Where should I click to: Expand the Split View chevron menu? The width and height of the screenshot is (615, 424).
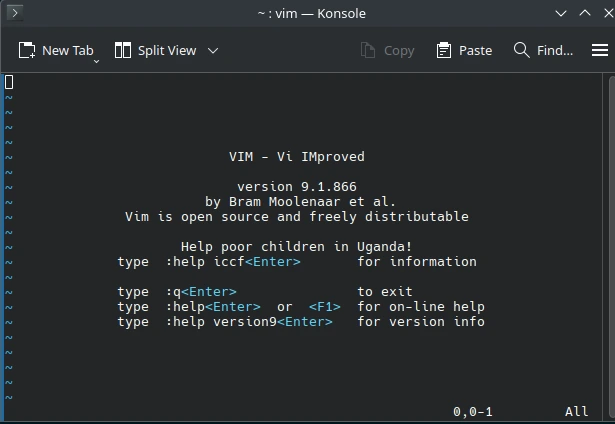[213, 50]
